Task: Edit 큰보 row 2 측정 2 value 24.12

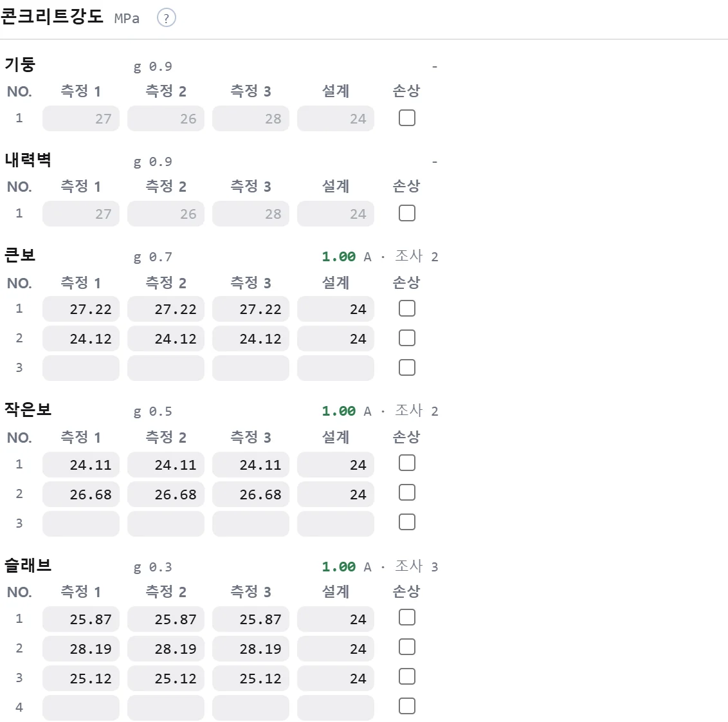Action: click(x=166, y=338)
